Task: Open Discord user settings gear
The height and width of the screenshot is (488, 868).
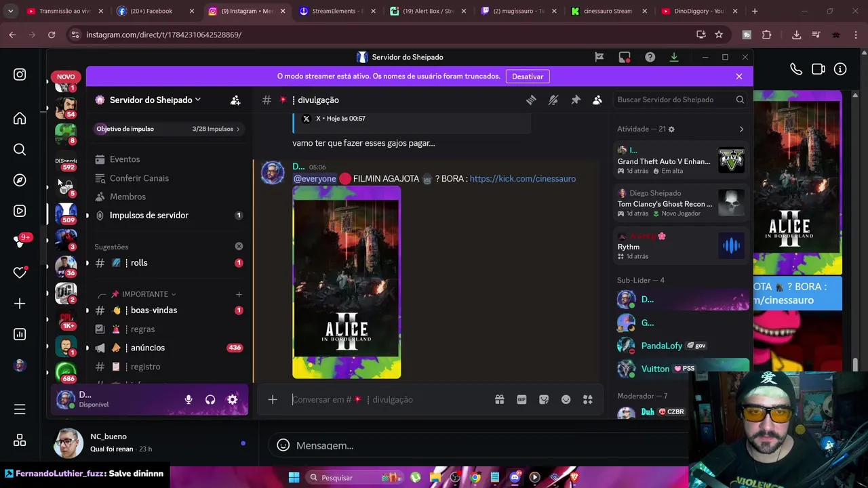Action: (233, 400)
